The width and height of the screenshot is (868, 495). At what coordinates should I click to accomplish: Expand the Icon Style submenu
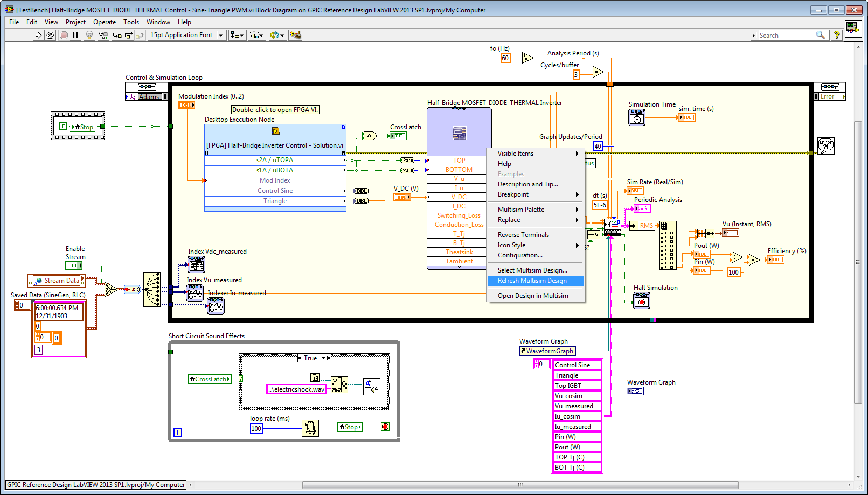point(536,245)
